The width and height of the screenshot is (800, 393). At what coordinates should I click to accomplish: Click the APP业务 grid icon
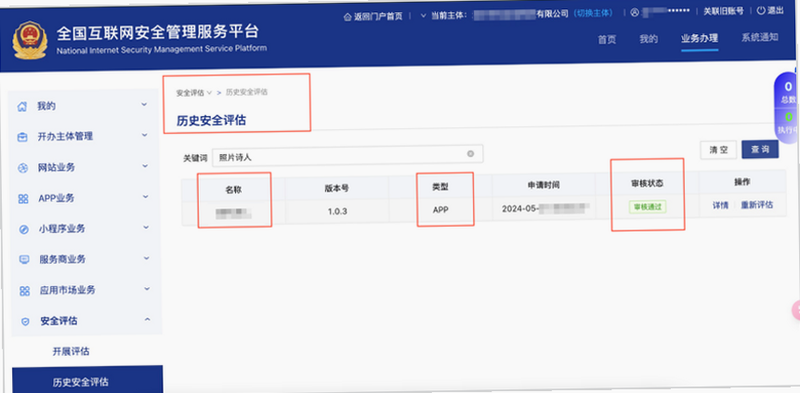point(23,199)
